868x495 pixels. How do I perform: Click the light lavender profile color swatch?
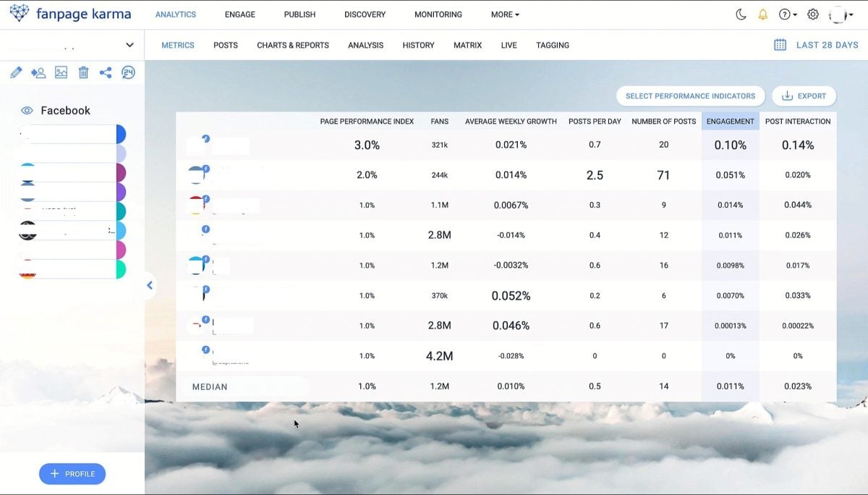121,153
